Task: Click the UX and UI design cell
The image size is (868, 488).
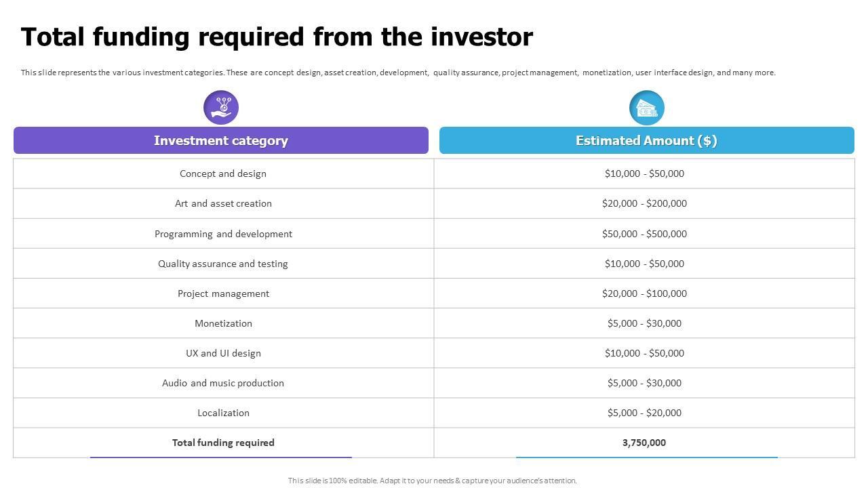Action: pos(223,353)
